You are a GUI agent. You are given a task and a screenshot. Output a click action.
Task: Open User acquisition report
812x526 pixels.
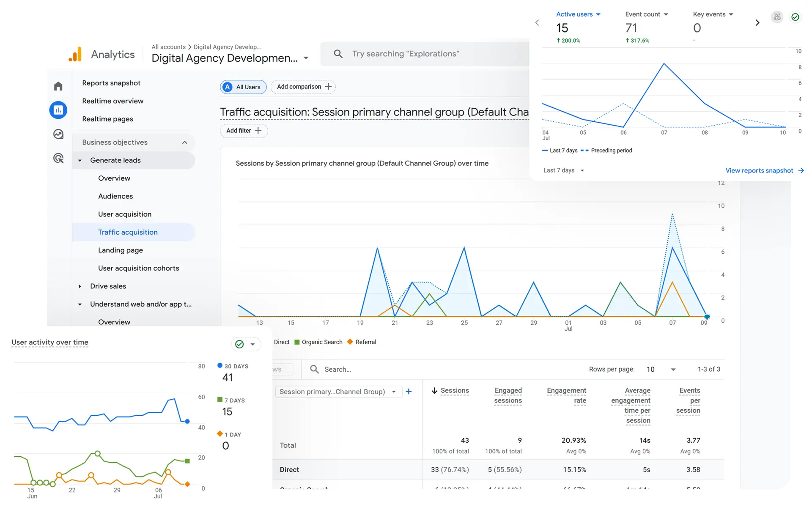pos(125,214)
